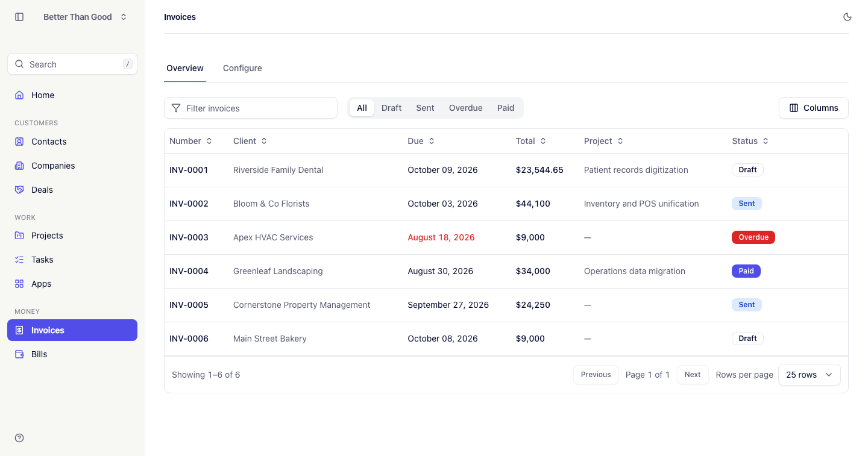This screenshot has height=456, width=868.
Task: Open the rows per page dropdown
Action: pos(810,375)
